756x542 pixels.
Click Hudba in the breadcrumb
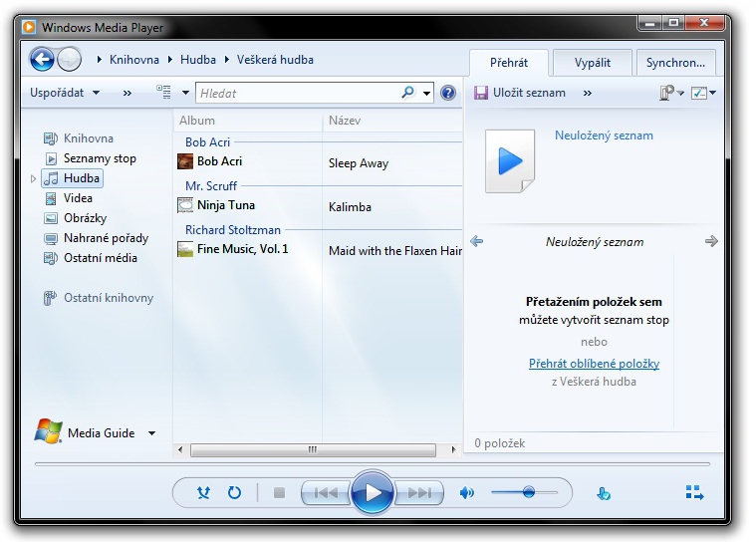click(198, 60)
